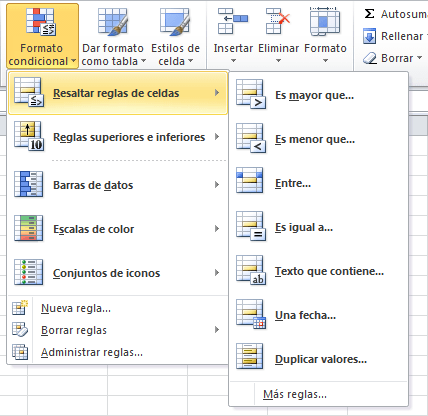Open the Eliminar dropdown arrow
The height and width of the screenshot is (416, 428).
278,61
